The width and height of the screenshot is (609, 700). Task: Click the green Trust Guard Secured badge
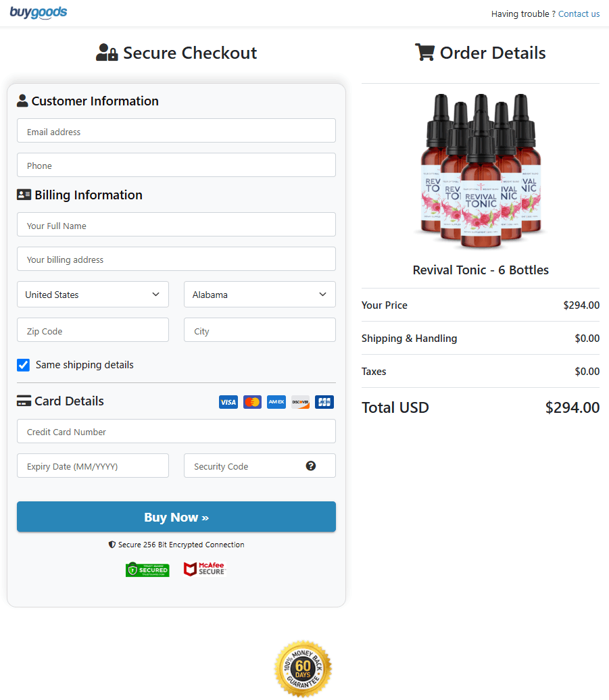pyautogui.click(x=147, y=569)
